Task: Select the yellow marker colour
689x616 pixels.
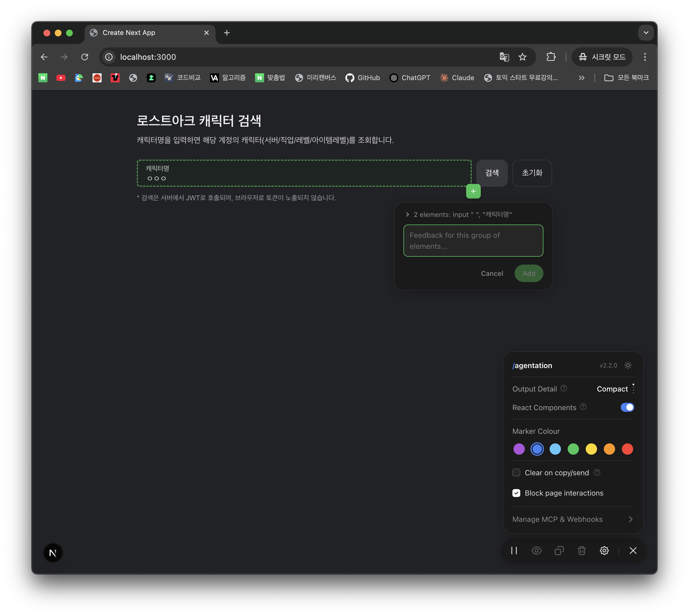Action: point(591,449)
